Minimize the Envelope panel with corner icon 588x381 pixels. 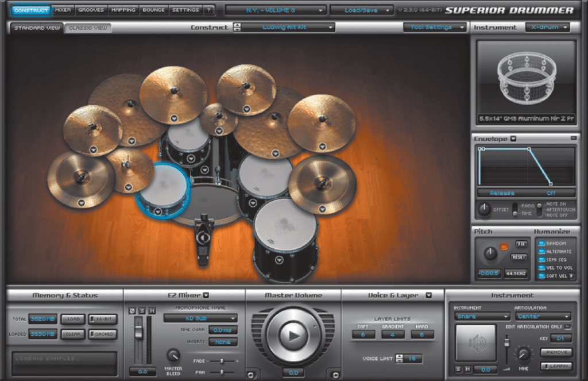tap(574, 138)
